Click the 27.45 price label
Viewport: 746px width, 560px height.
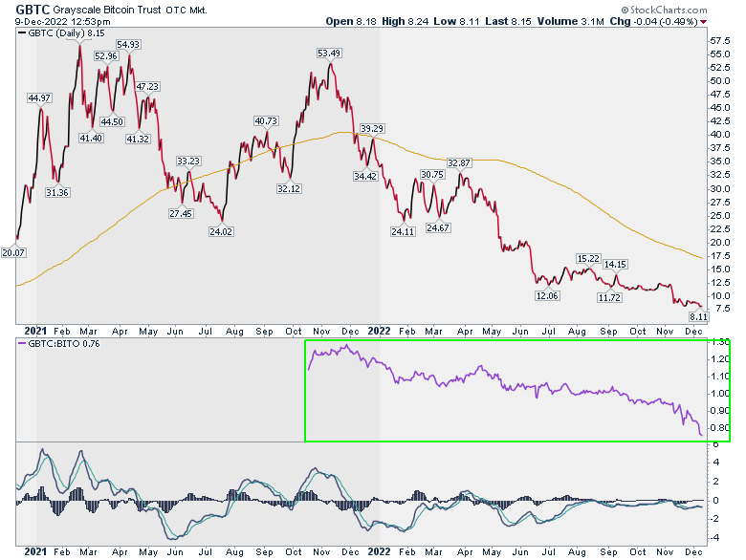click(181, 213)
